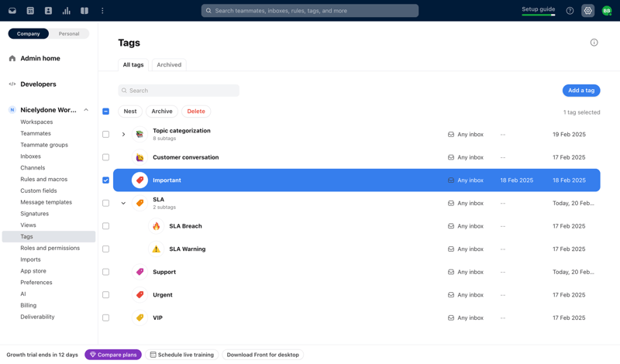Open Billing in sidebar
Viewport: 620px width, 364px height.
point(29,305)
